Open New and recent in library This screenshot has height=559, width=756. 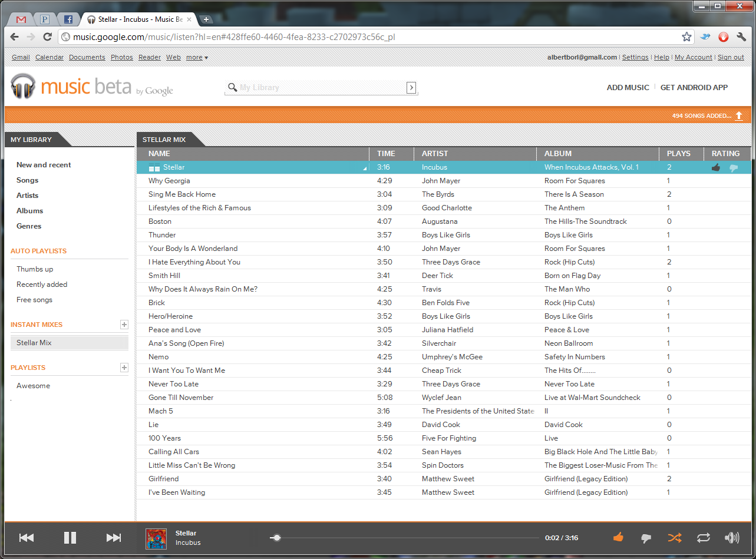pos(44,165)
